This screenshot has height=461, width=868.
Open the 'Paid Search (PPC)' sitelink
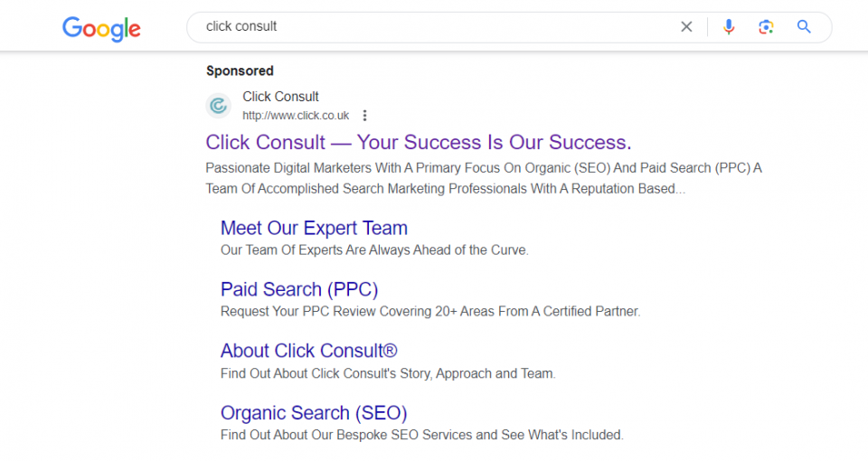click(x=299, y=289)
